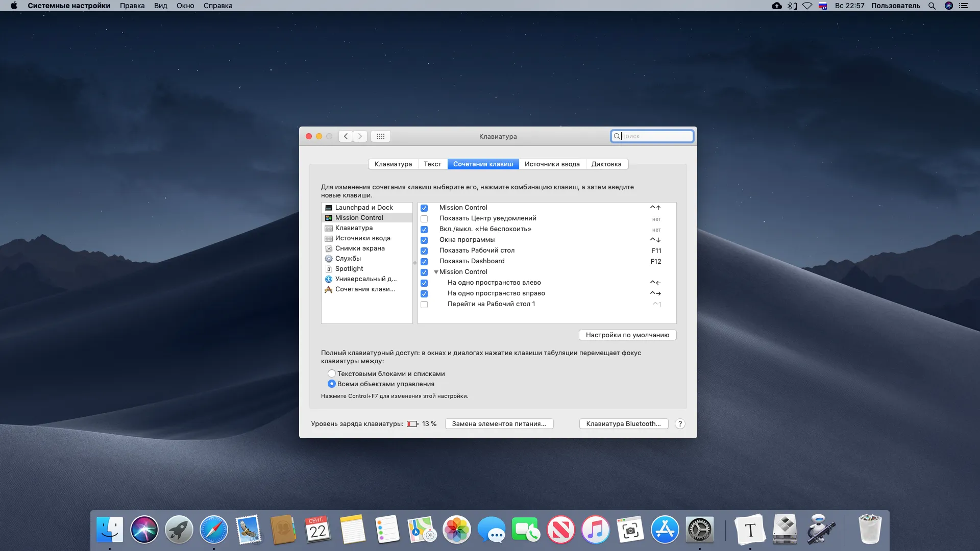This screenshot has width=980, height=551.
Task: Open the Trash in the Dock
Action: 870,530
